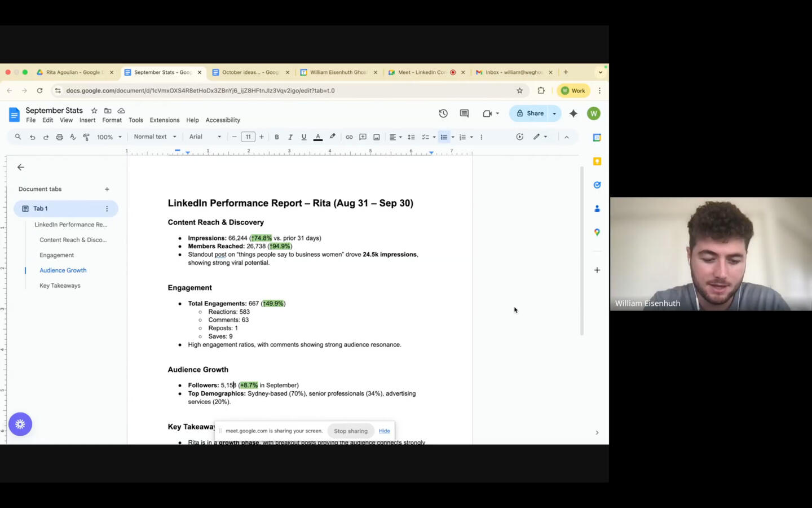Open version history clock icon
Screen dimensions: 812x508
[443, 113]
